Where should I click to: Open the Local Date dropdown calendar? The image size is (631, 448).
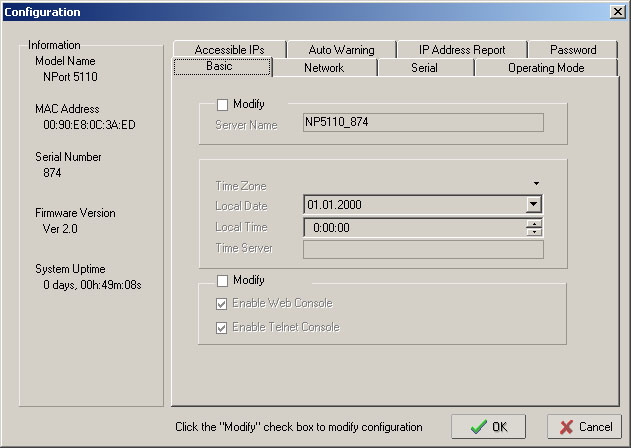click(534, 204)
